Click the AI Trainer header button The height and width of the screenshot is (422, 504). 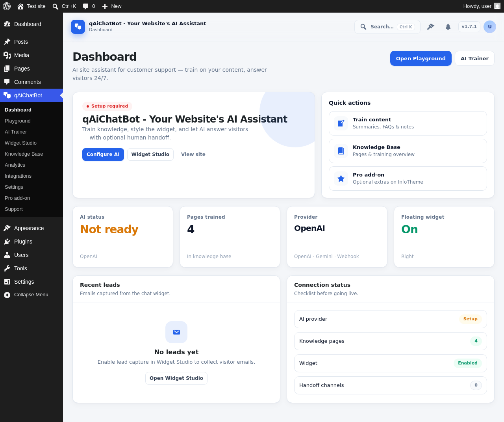(x=474, y=58)
